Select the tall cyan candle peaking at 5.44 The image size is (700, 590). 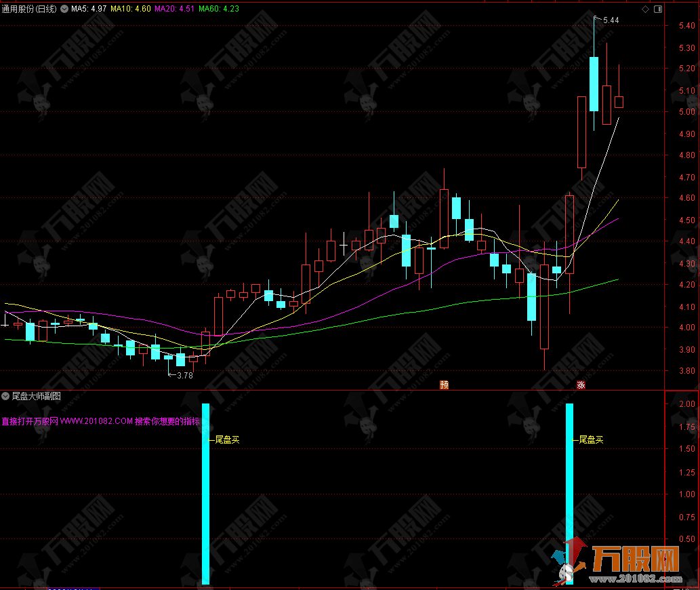pyautogui.click(x=594, y=84)
